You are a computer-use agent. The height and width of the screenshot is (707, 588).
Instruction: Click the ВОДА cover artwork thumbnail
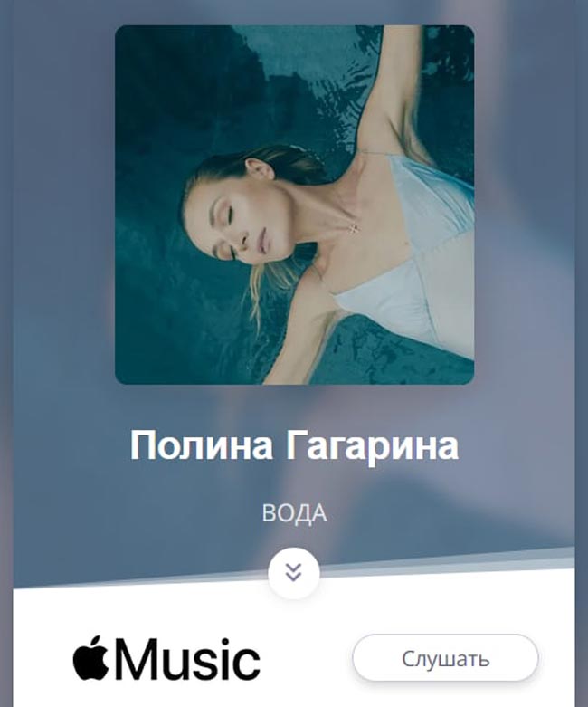coord(294,205)
